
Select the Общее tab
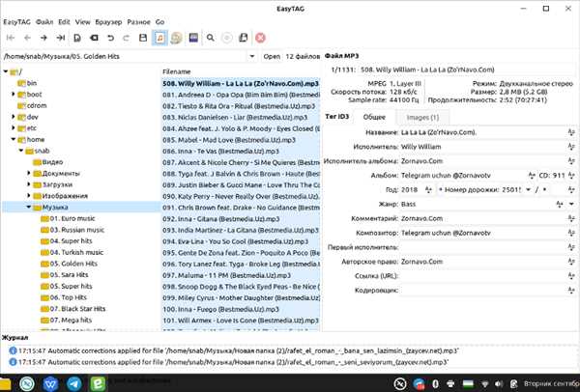point(374,117)
